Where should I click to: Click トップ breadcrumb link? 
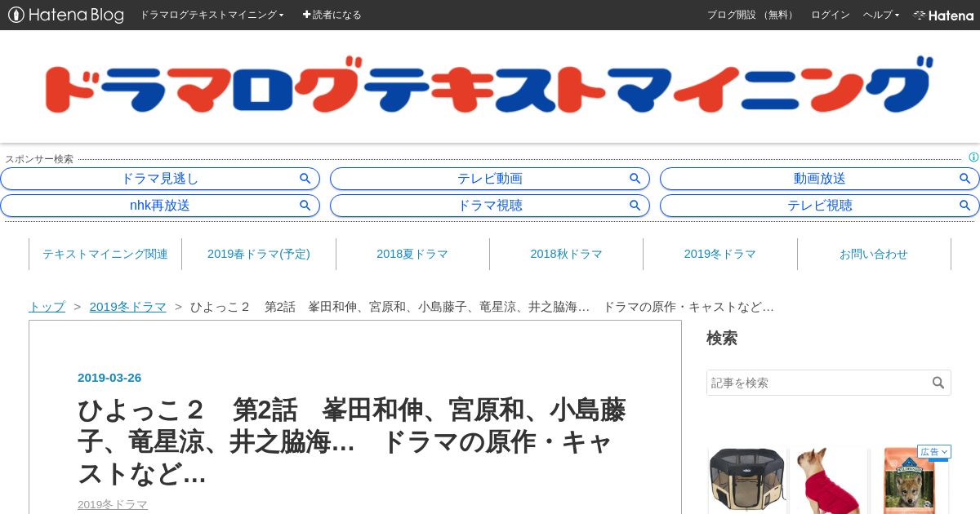(x=47, y=307)
